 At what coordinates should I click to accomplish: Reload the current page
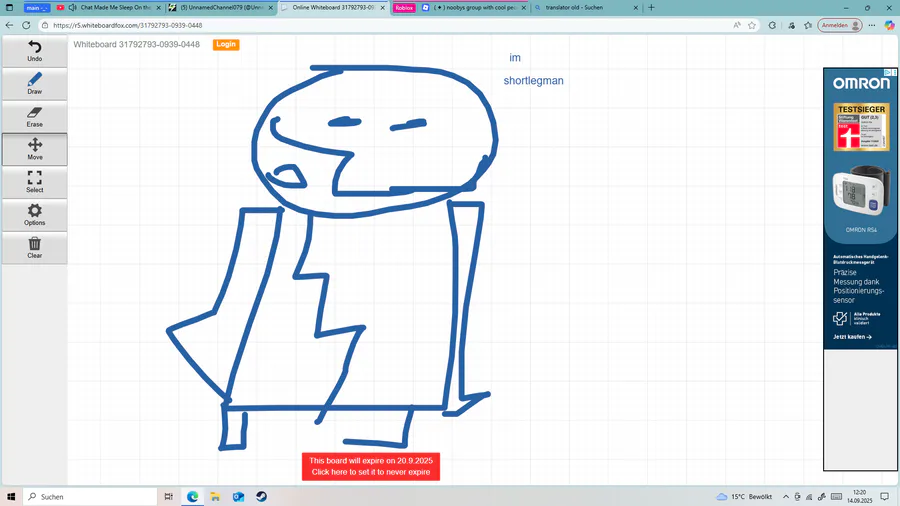click(x=26, y=25)
